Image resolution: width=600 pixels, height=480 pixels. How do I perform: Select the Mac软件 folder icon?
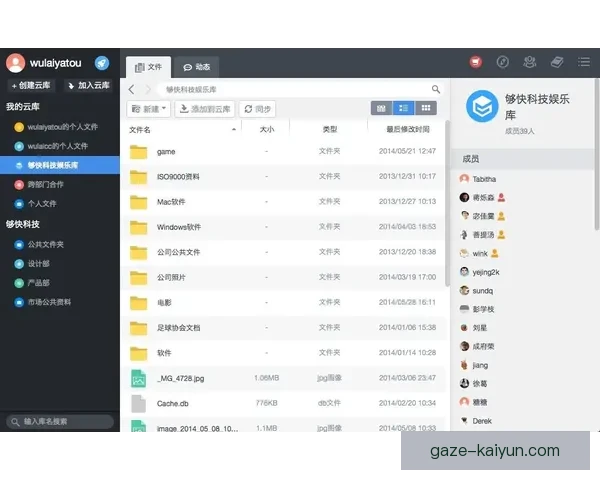[x=139, y=202]
